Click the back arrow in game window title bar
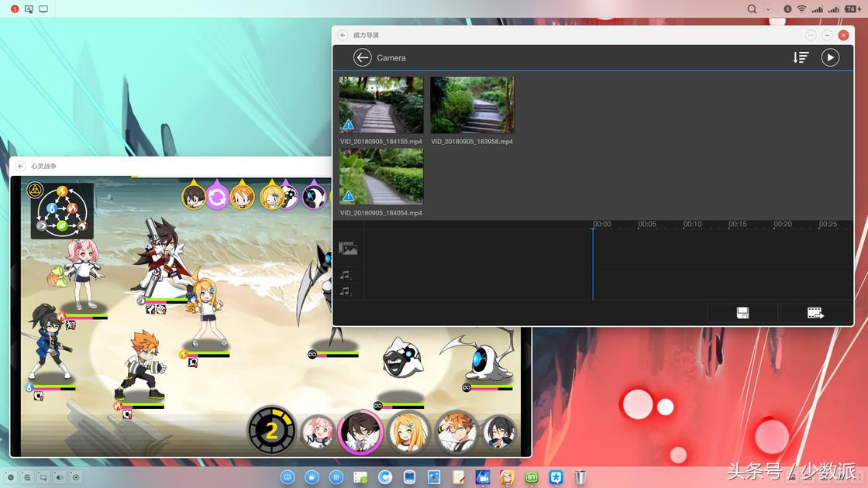Screen dimensions: 868x488 [x=20, y=166]
